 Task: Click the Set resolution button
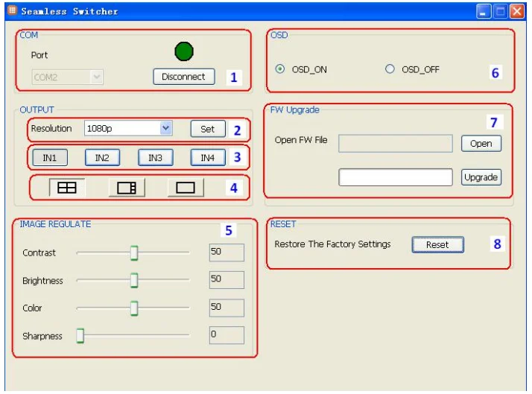coord(208,129)
